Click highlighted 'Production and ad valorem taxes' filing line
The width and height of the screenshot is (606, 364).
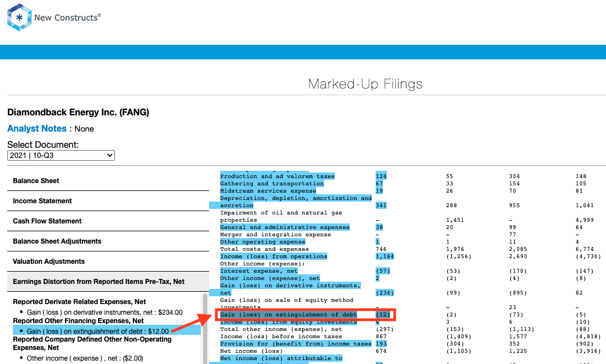coord(277,176)
